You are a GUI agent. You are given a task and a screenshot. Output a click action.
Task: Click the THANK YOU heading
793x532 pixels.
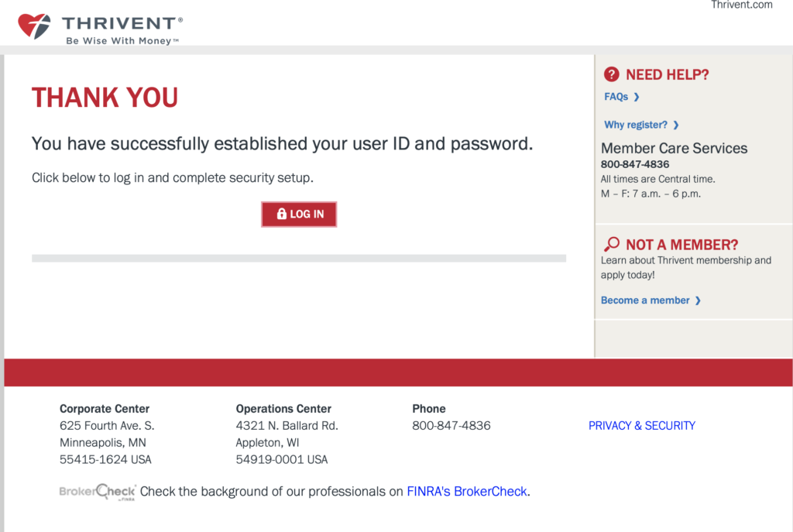click(x=105, y=98)
